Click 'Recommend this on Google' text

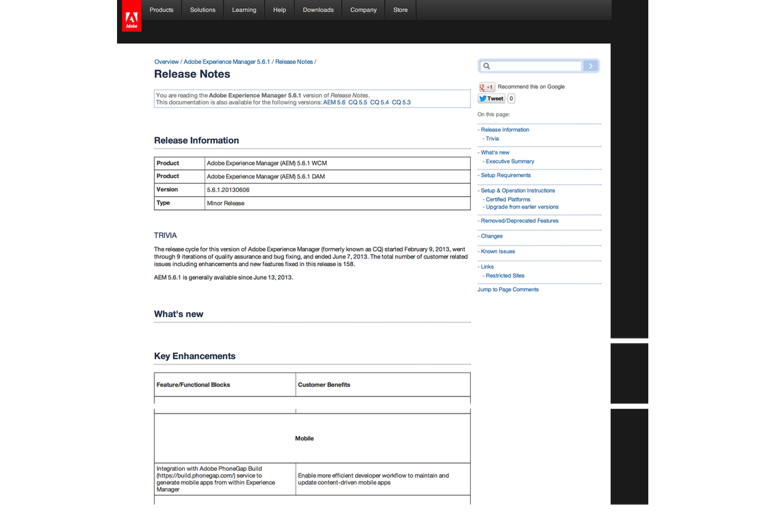(531, 87)
